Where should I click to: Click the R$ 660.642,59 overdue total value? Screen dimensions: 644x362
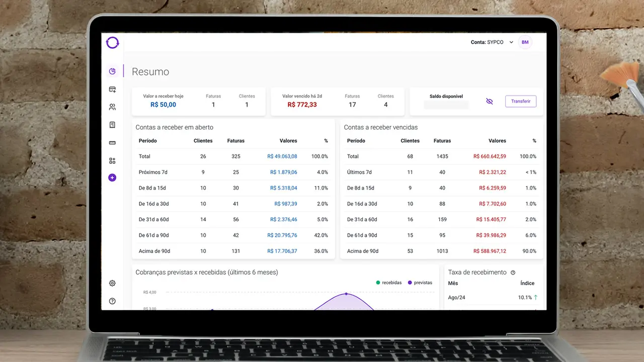489,156
